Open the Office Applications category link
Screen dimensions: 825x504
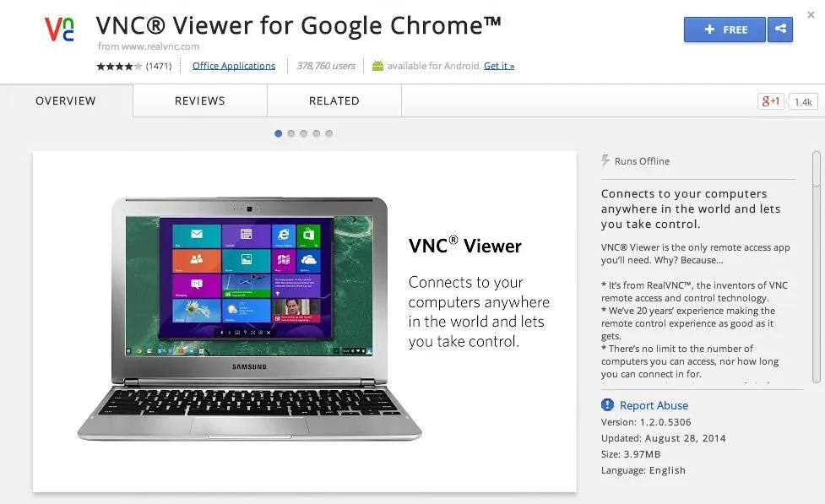[234, 66]
